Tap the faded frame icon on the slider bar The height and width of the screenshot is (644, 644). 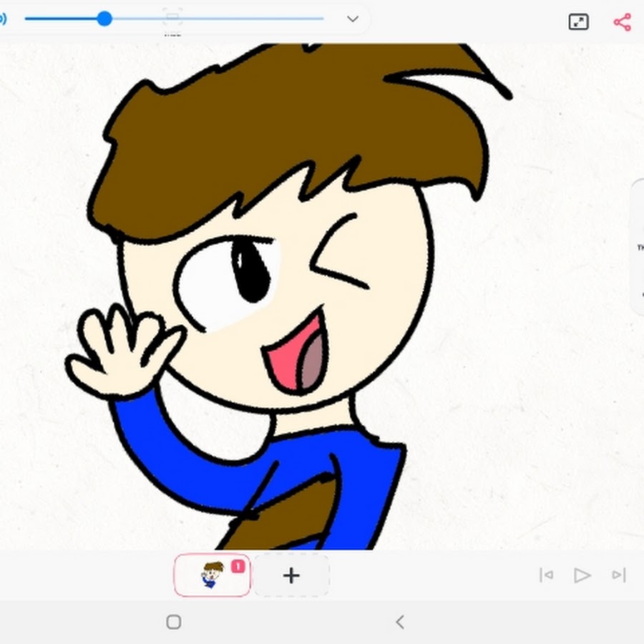point(172,18)
